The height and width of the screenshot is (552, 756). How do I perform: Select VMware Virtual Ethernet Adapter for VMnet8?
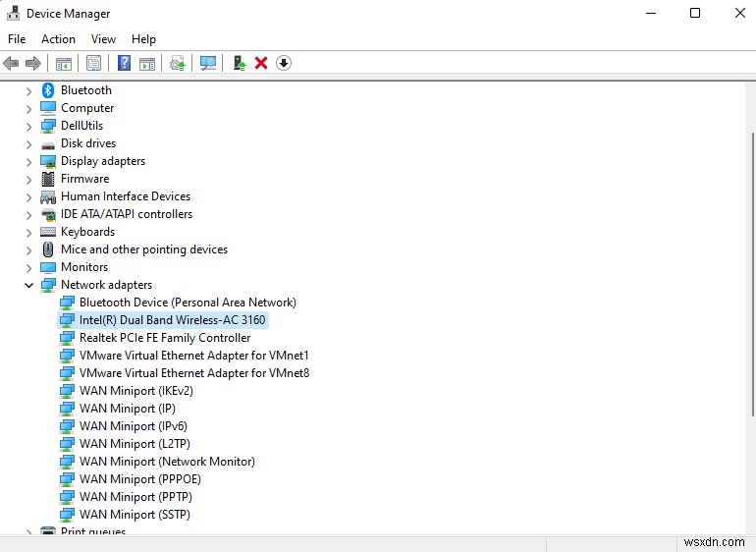(194, 373)
